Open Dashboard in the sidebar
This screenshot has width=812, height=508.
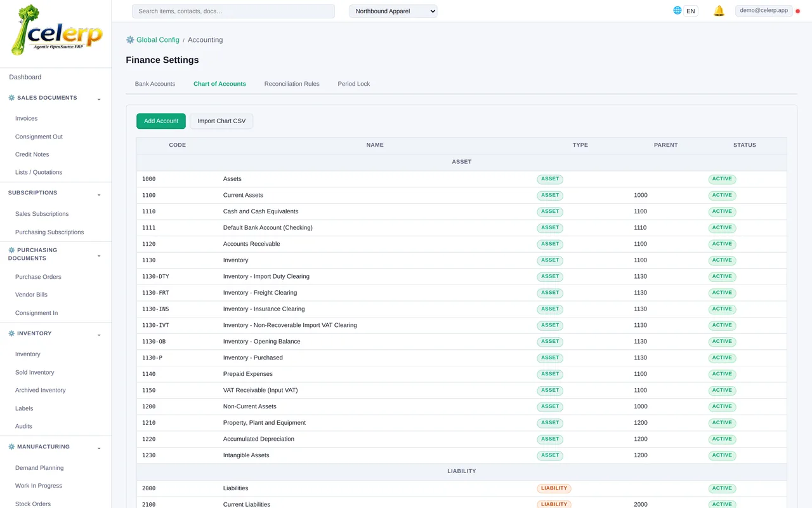25,77
